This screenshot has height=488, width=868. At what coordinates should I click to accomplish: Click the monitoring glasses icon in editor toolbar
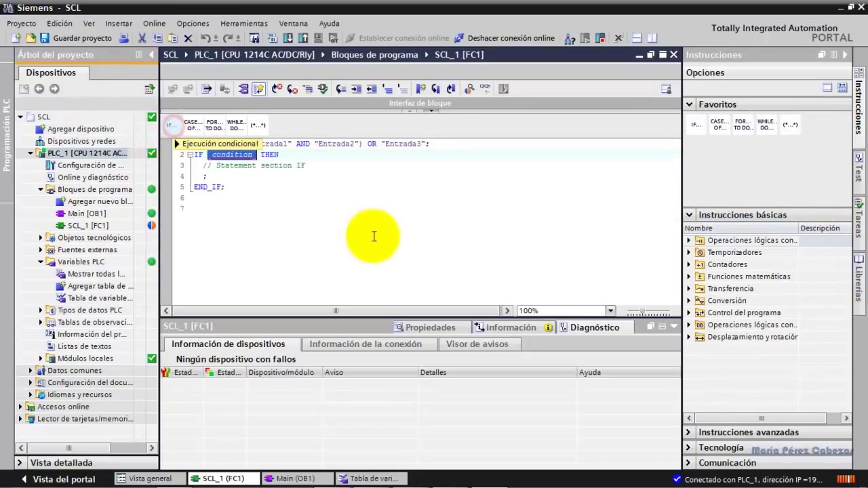click(486, 89)
